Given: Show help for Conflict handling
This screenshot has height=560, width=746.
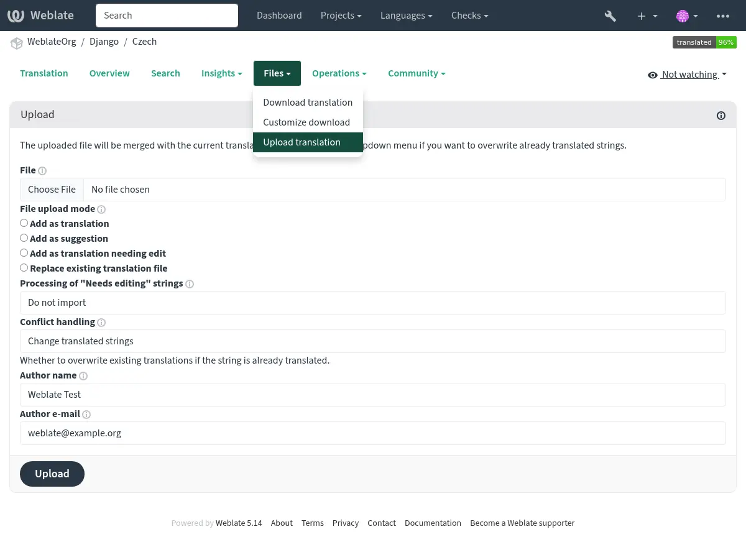Looking at the screenshot, I should (101, 322).
